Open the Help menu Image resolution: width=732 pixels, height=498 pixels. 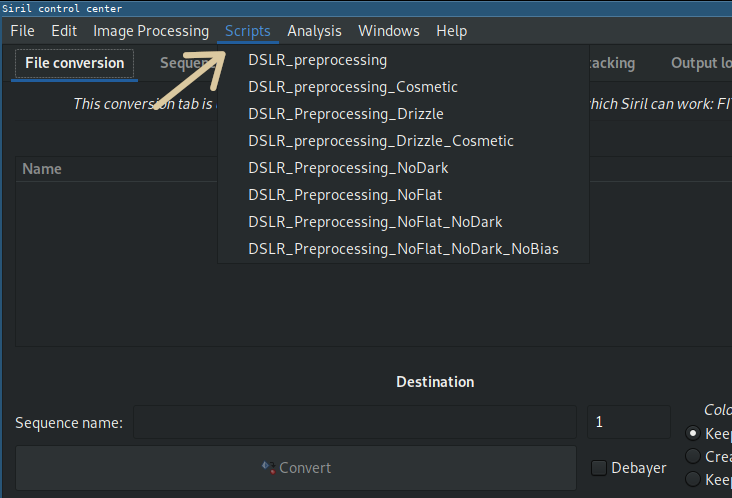[451, 31]
